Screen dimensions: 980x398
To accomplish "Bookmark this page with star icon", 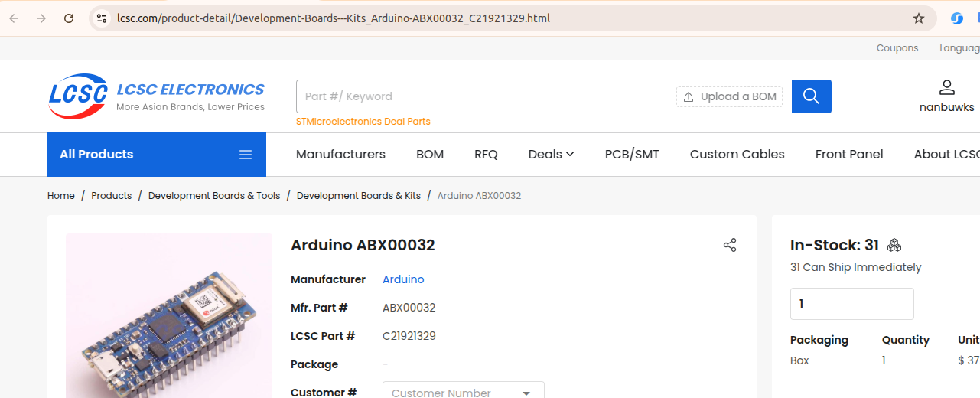I will click(x=919, y=18).
